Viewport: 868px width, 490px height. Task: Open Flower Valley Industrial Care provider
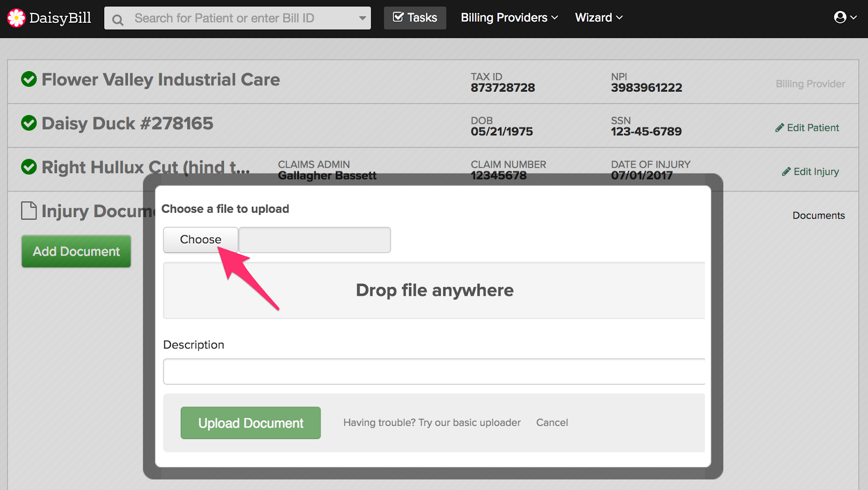[161, 80]
